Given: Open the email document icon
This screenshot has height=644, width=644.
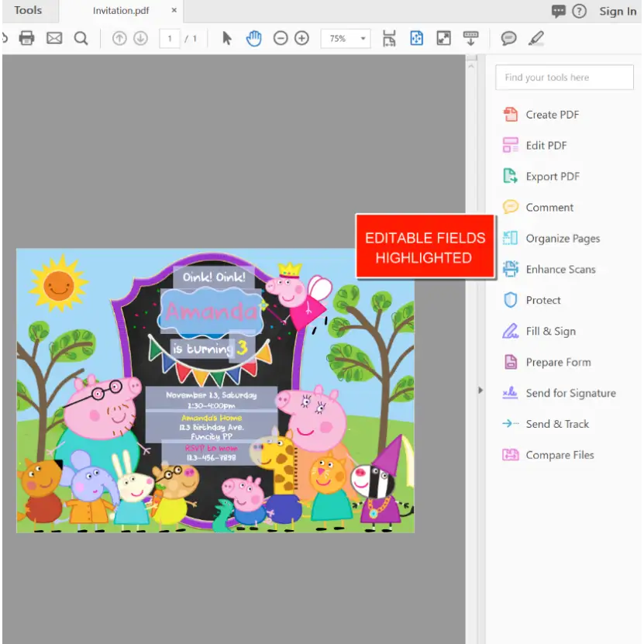Looking at the screenshot, I should tap(53, 37).
